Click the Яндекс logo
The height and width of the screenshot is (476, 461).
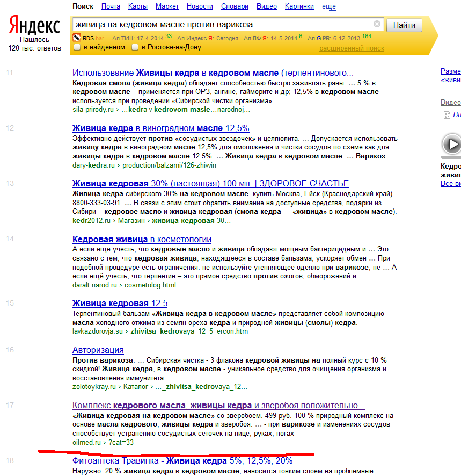coord(34,25)
